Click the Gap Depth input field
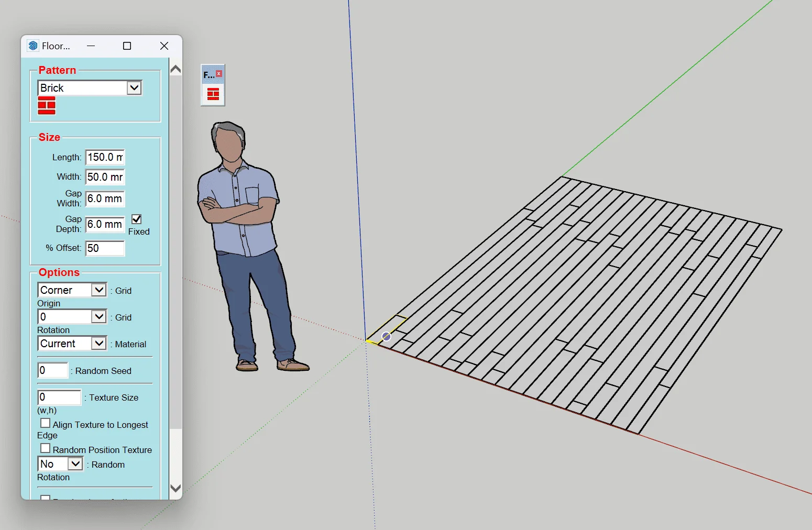812x530 pixels. (105, 224)
